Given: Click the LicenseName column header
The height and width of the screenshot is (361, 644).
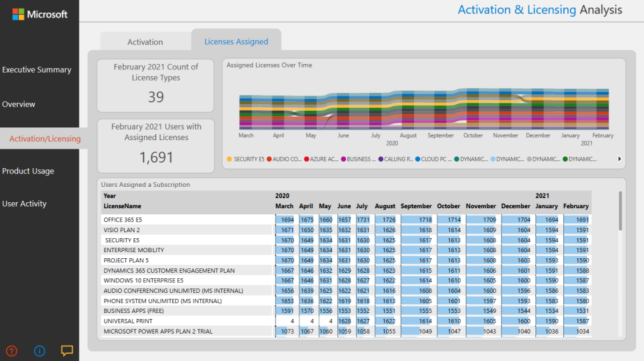Looking at the screenshot, I should [123, 206].
